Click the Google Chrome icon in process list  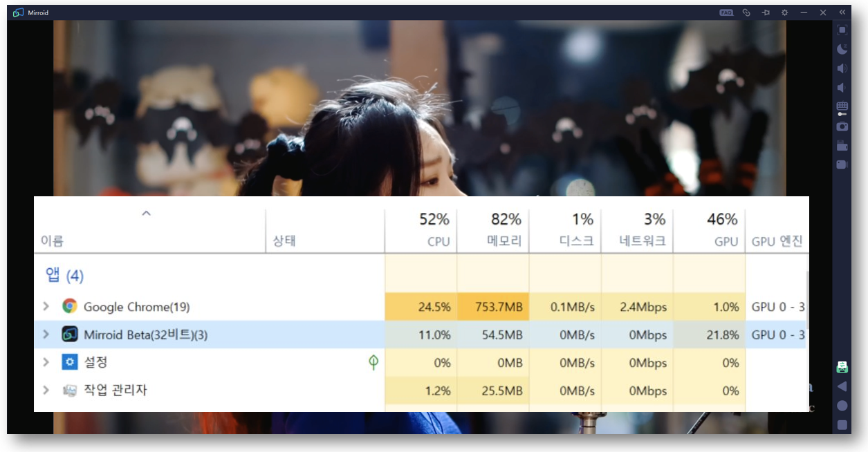pos(69,306)
